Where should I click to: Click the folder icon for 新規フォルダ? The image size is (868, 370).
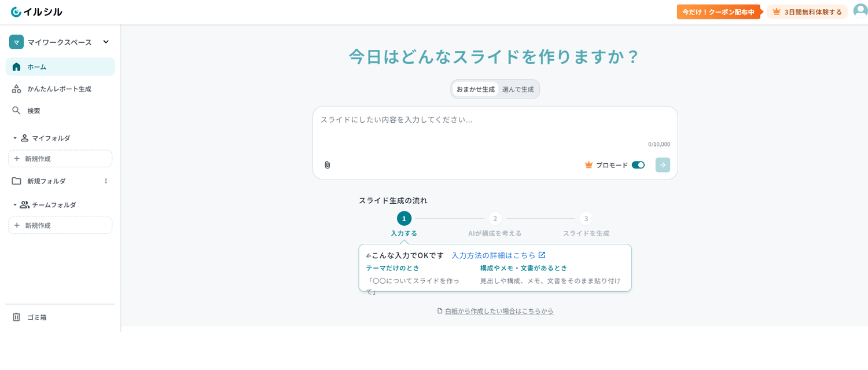coord(16,181)
